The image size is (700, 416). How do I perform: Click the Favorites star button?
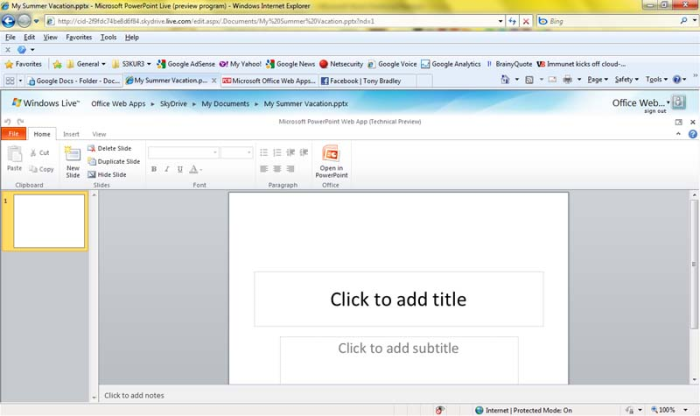click(x=24, y=64)
